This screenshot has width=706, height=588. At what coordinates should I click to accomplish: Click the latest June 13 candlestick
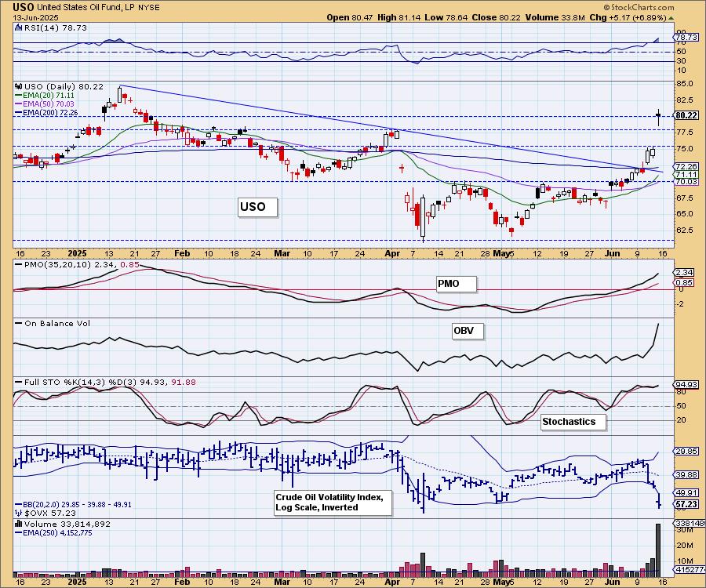(x=658, y=117)
